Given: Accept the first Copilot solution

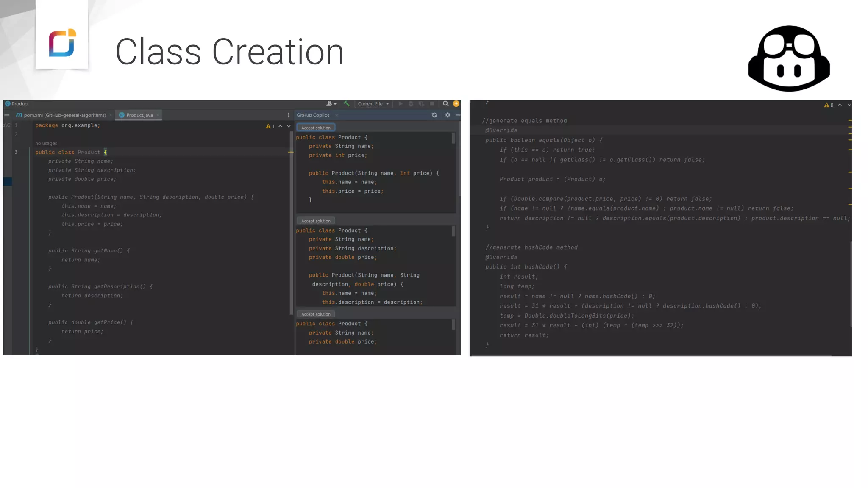Looking at the screenshot, I should coord(316,128).
